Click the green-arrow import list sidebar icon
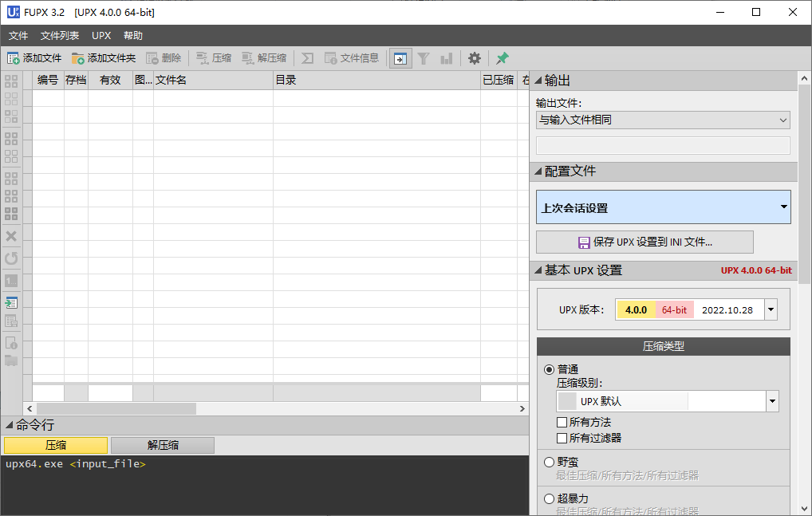 point(11,303)
